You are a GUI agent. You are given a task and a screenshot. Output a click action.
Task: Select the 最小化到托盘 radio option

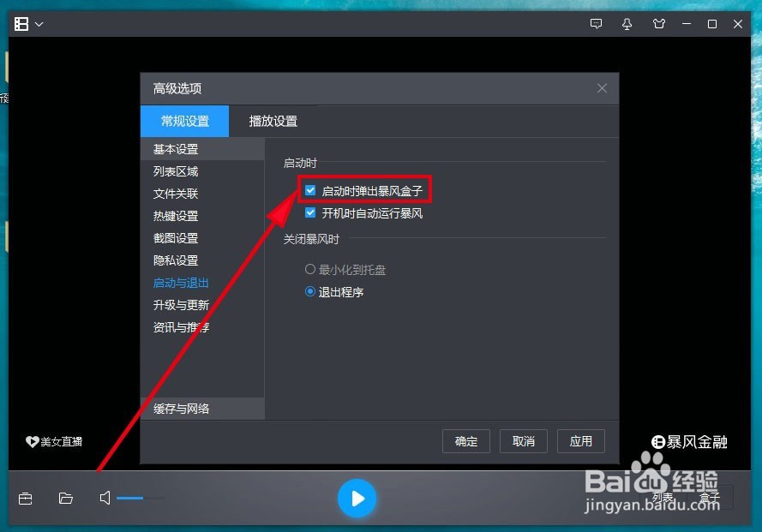pyautogui.click(x=309, y=269)
